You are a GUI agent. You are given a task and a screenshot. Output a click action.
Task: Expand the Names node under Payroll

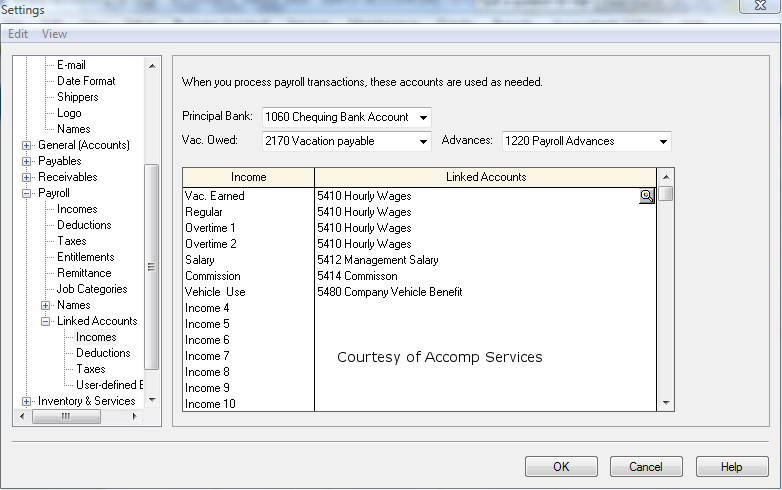pyautogui.click(x=45, y=306)
